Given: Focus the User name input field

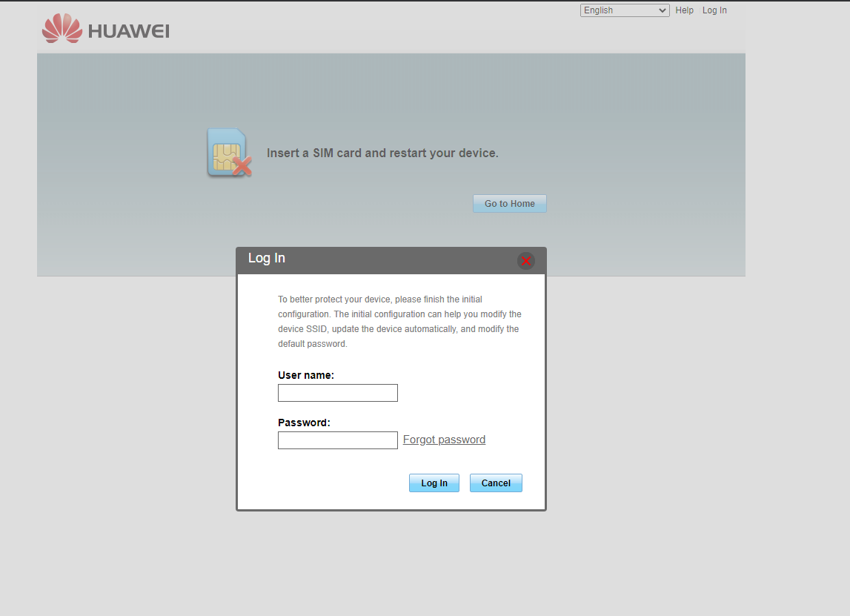Looking at the screenshot, I should click(337, 393).
